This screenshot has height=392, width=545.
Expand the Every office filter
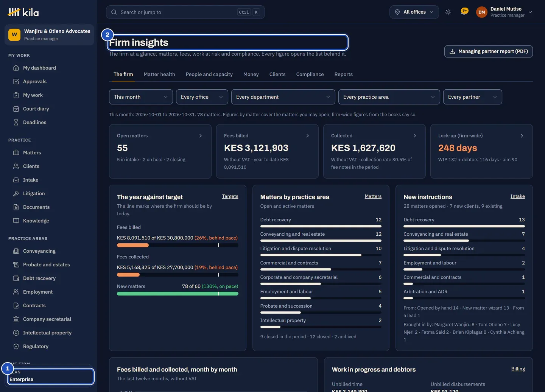(x=202, y=97)
